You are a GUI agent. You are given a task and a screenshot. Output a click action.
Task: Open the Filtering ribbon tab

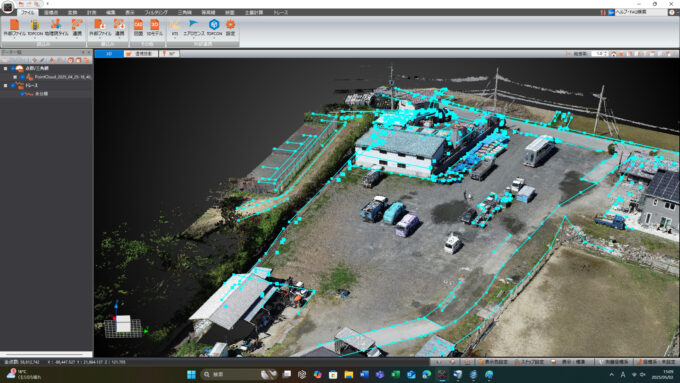pyautogui.click(x=156, y=13)
